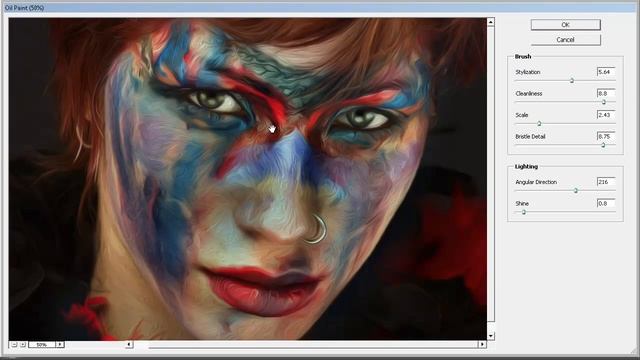The height and width of the screenshot is (360, 640).
Task: Click the Angular Direction value field
Action: tap(606, 182)
